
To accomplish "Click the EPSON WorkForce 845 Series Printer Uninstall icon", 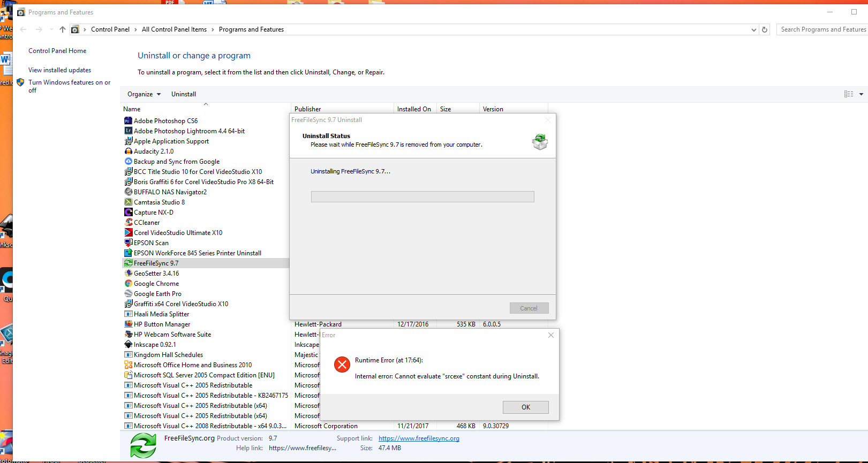I will pos(128,253).
